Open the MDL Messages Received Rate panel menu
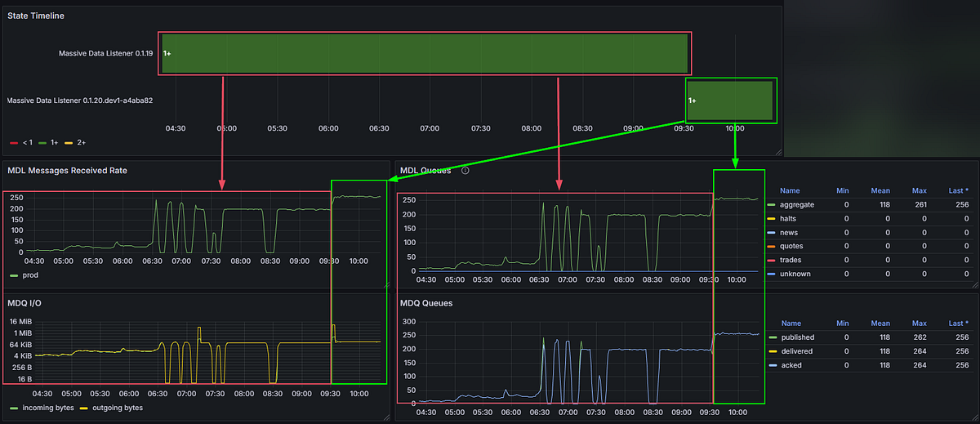The image size is (980, 424). coord(67,171)
